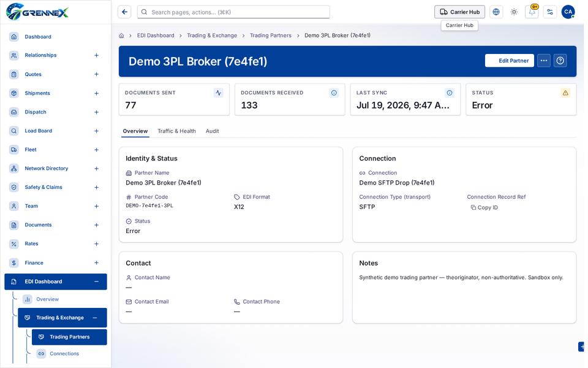
Task: Open EDI Overview in the sidebar
Action: click(47, 299)
